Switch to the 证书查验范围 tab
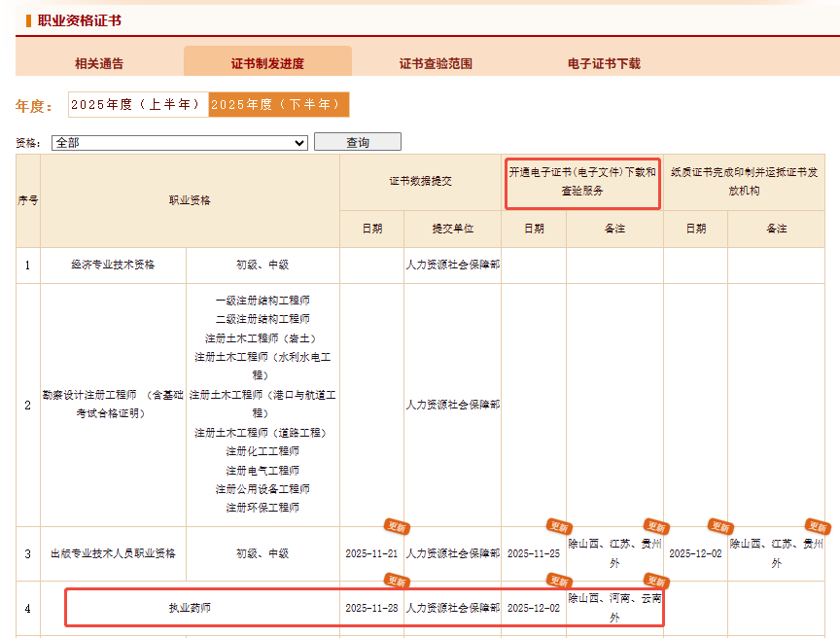 tap(436, 63)
